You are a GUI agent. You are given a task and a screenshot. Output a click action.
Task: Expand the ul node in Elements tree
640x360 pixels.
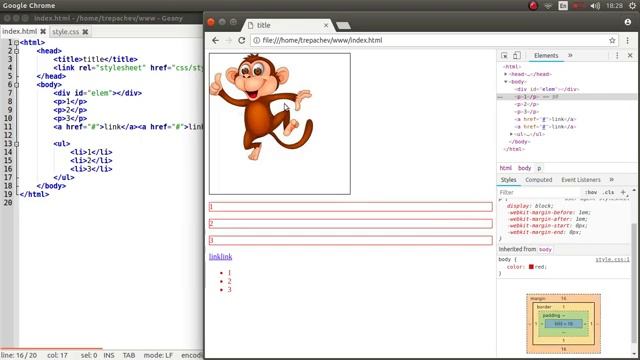(511, 134)
